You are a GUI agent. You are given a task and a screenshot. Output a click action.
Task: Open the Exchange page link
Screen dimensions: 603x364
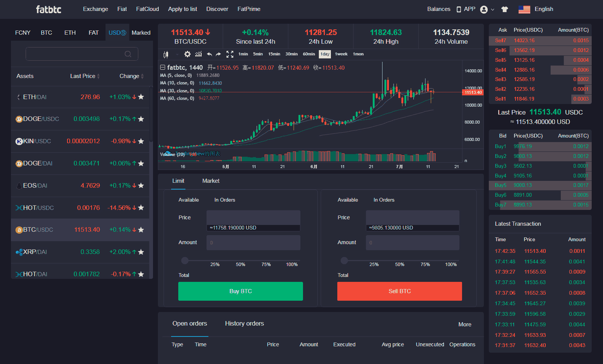(x=95, y=9)
